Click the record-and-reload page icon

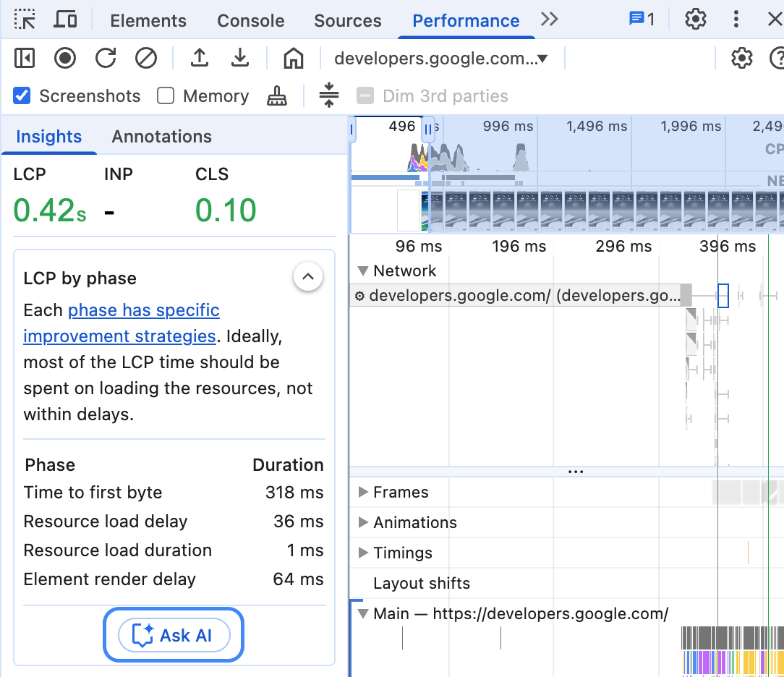pos(105,59)
